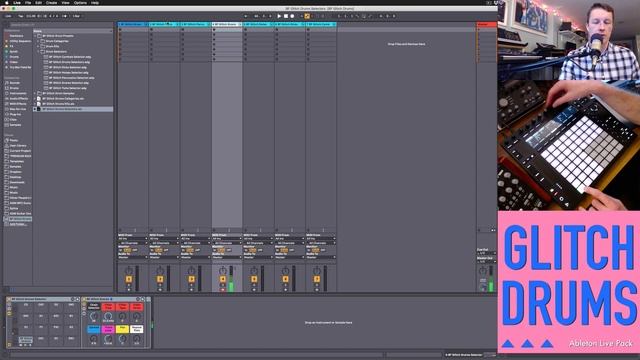Click the Chain Selector macro button

point(94,306)
